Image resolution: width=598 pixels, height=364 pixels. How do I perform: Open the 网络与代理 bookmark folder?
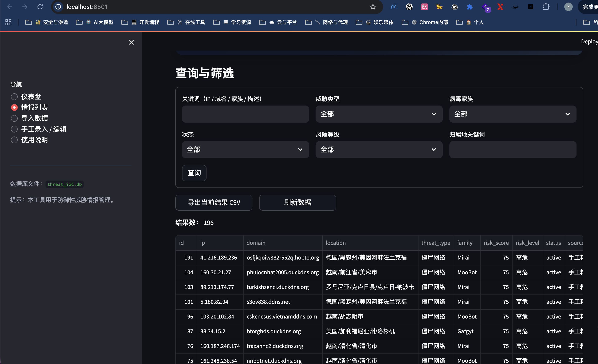pos(326,22)
